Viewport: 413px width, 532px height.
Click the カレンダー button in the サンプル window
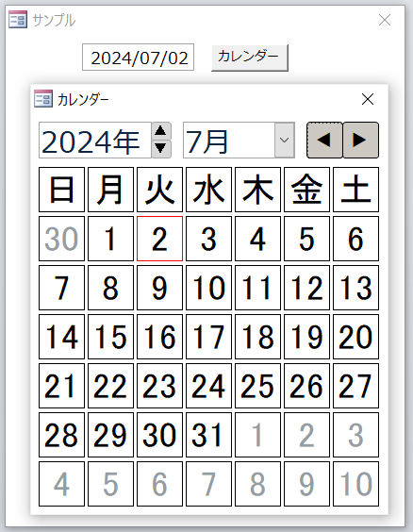coord(250,58)
